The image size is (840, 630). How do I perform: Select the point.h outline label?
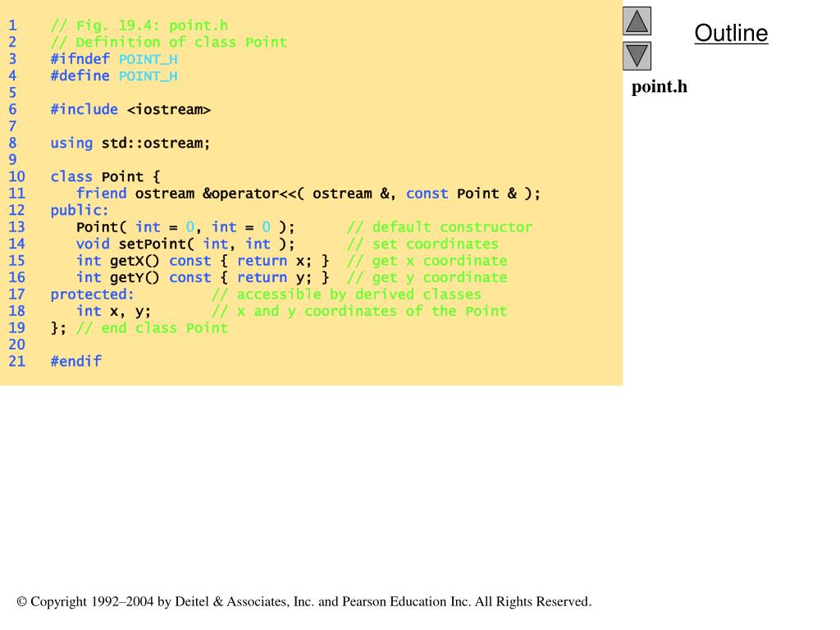click(659, 87)
